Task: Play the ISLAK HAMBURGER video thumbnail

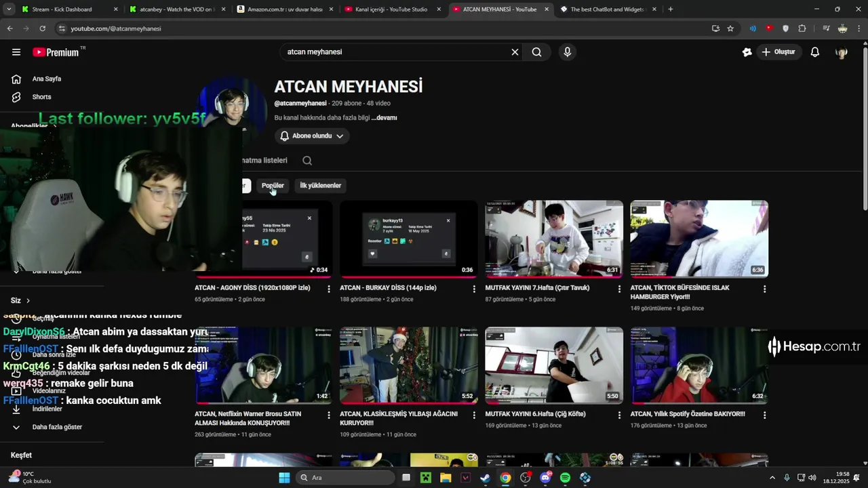Action: coord(699,239)
